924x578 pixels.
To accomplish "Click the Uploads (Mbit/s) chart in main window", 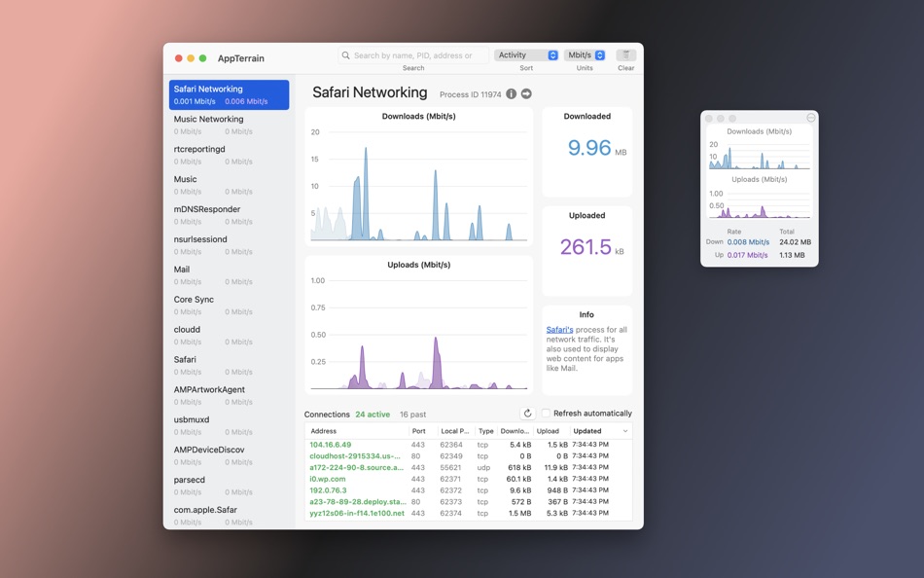I will 419,325.
